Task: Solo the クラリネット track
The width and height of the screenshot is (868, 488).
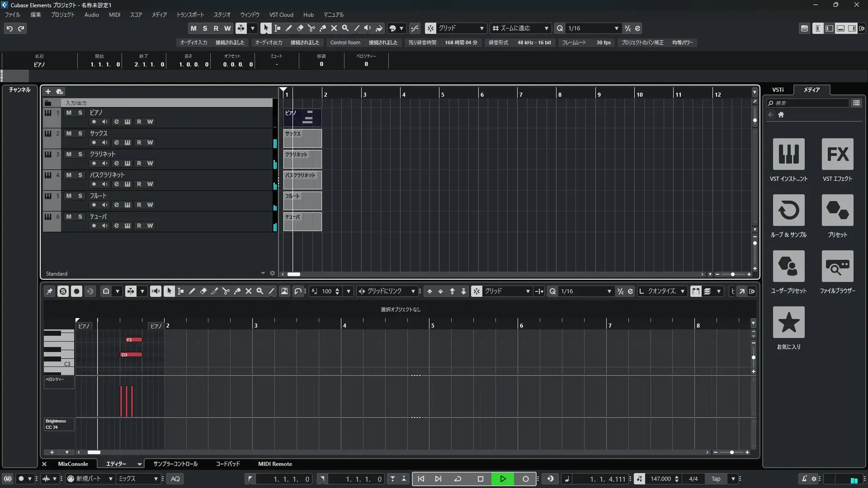Action: [80, 154]
